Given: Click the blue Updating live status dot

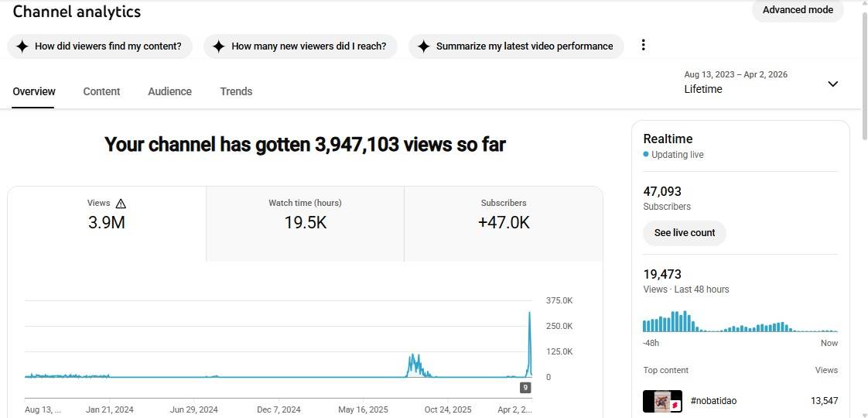Looking at the screenshot, I should 646,155.
